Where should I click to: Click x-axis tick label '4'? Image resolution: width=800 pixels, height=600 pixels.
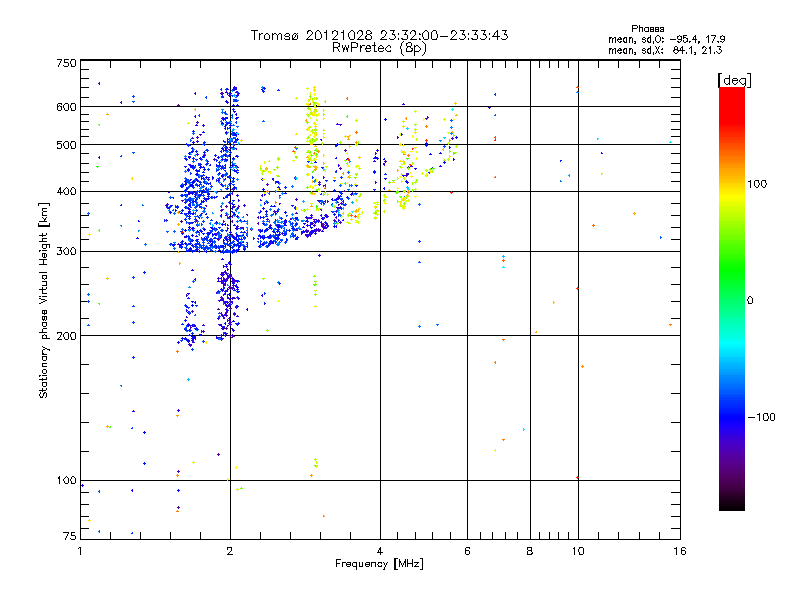[x=380, y=551]
